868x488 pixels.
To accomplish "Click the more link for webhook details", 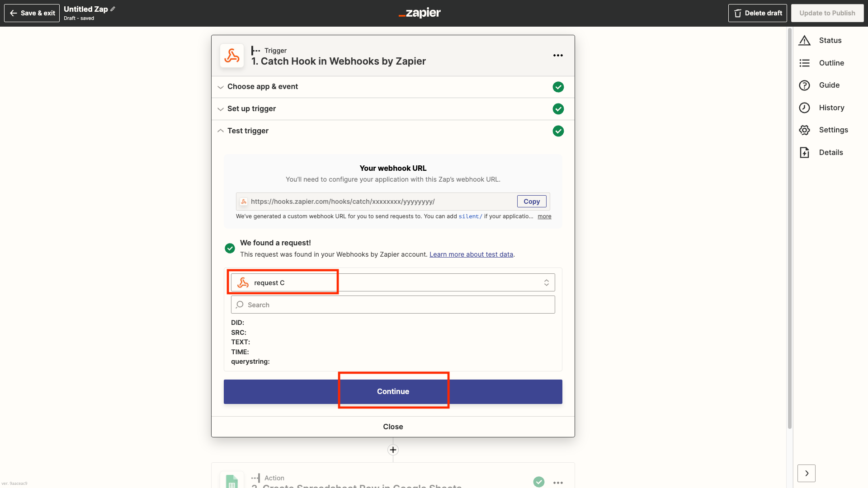I will coord(545,216).
